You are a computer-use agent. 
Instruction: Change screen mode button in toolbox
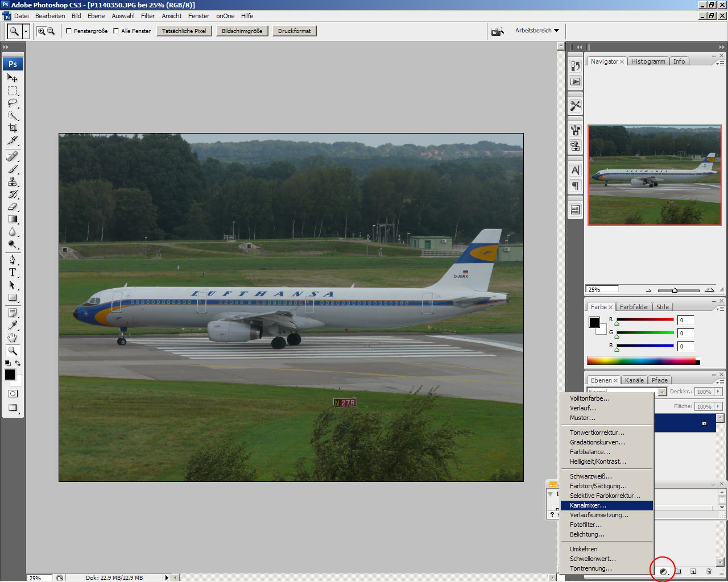13,408
